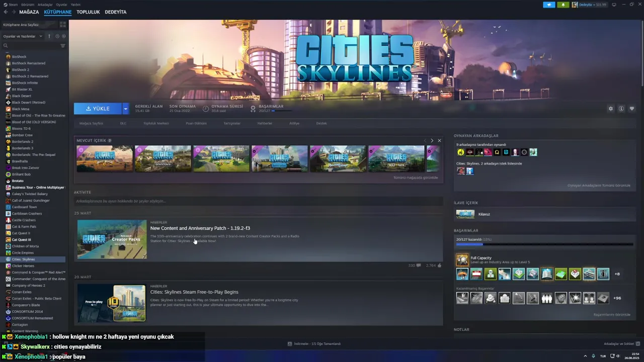Toggle the ready-to-play filter icon
This screenshot has width=644, height=362.
coord(63,36)
